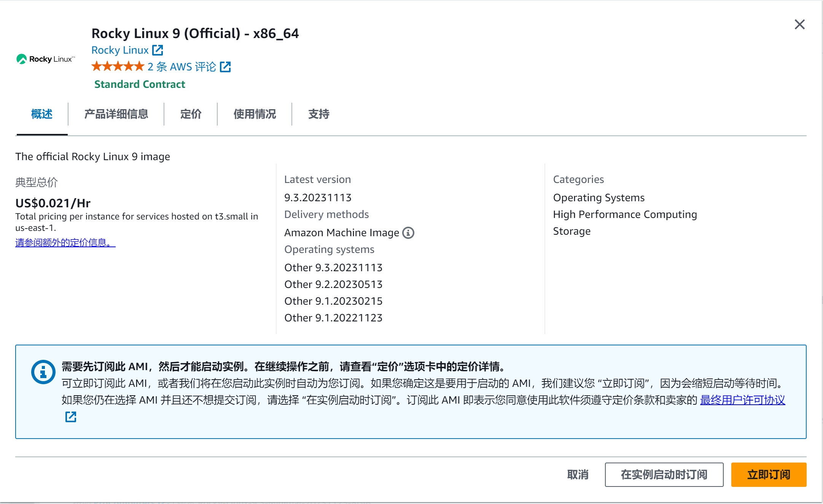Viewport: 823px width, 504px height.
Task: Open the 定价 tab
Action: pyautogui.click(x=191, y=114)
